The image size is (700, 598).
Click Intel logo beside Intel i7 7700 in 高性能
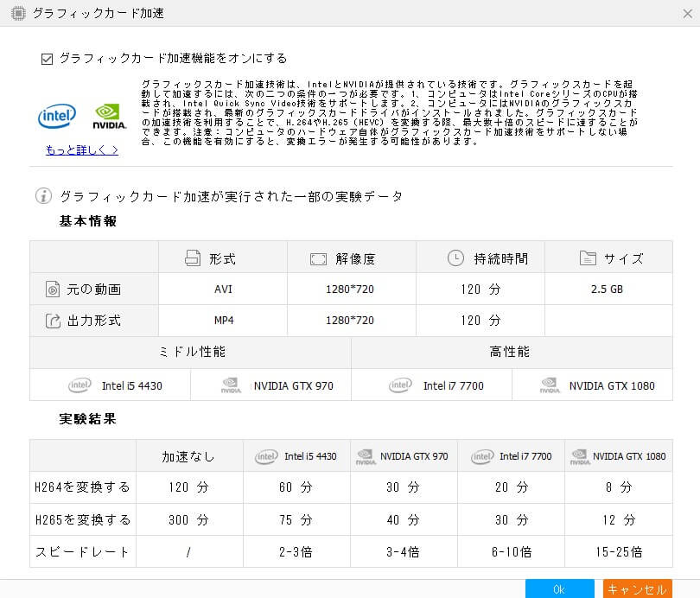(400, 385)
